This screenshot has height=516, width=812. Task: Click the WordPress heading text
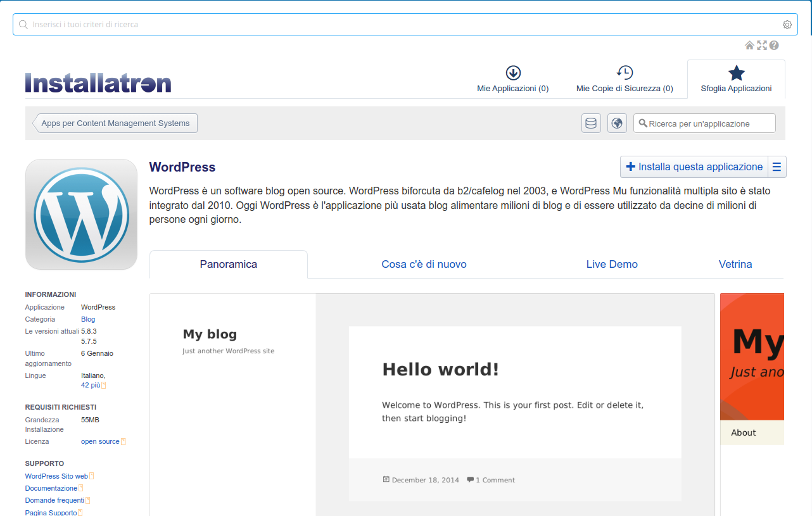click(182, 167)
